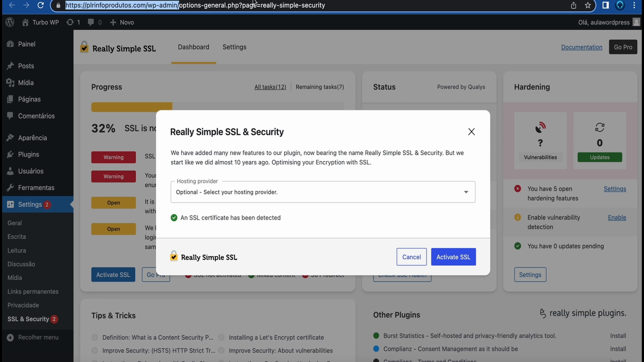Show All tasks(12) in Progress
The image size is (644, 362).
pyautogui.click(x=270, y=87)
